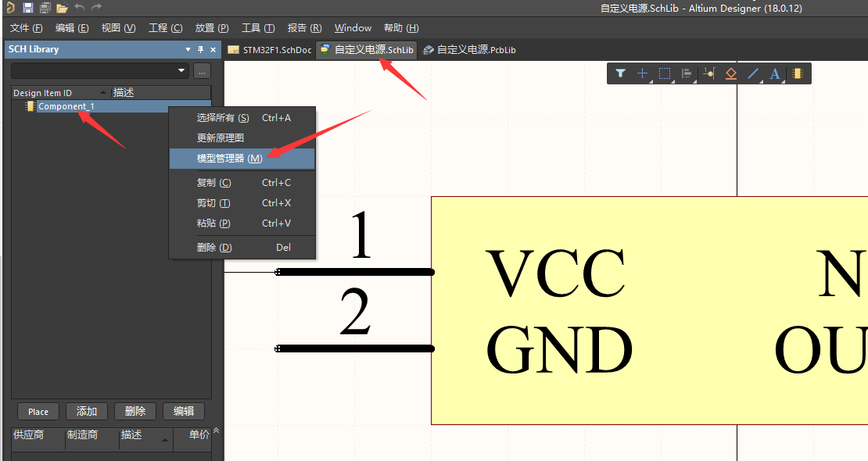The width and height of the screenshot is (868, 461).
Task: Open the 帮助 (H) menu
Action: click(401, 27)
